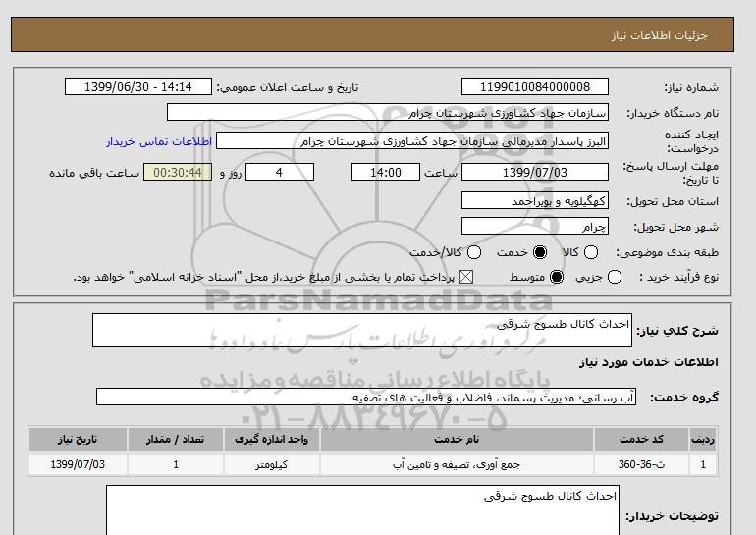Viewport: 756px width, 535px height.
Task: Click the remaining days field showing 4
Action: [x=279, y=173]
